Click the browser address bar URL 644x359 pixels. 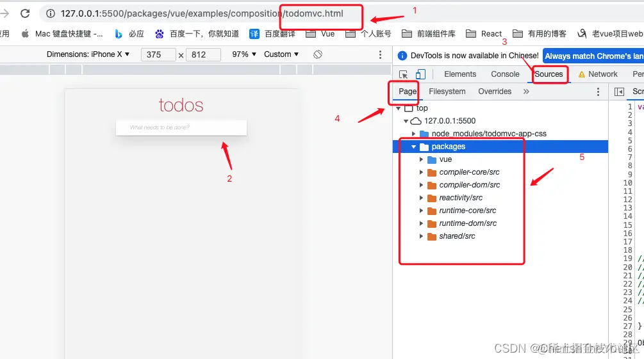[x=202, y=13]
